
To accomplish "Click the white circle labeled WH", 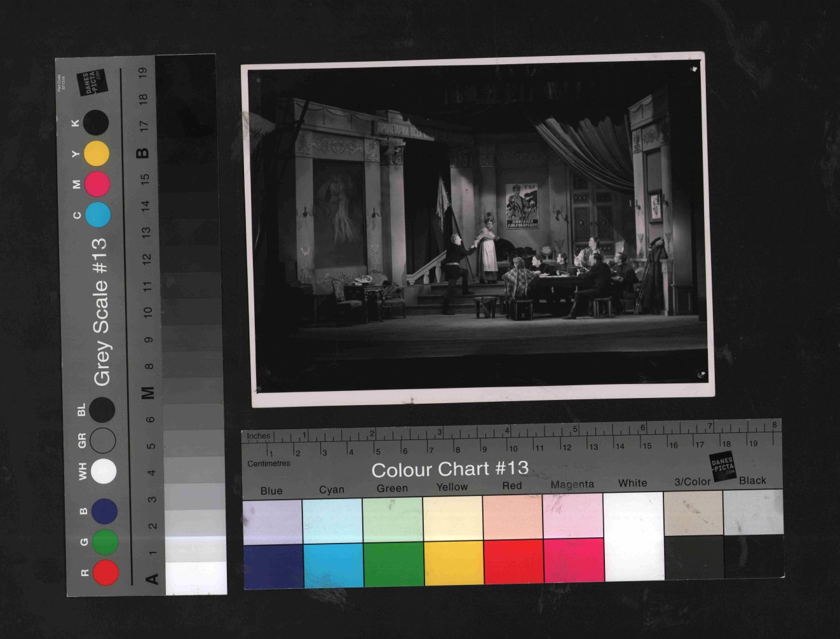I will point(104,472).
